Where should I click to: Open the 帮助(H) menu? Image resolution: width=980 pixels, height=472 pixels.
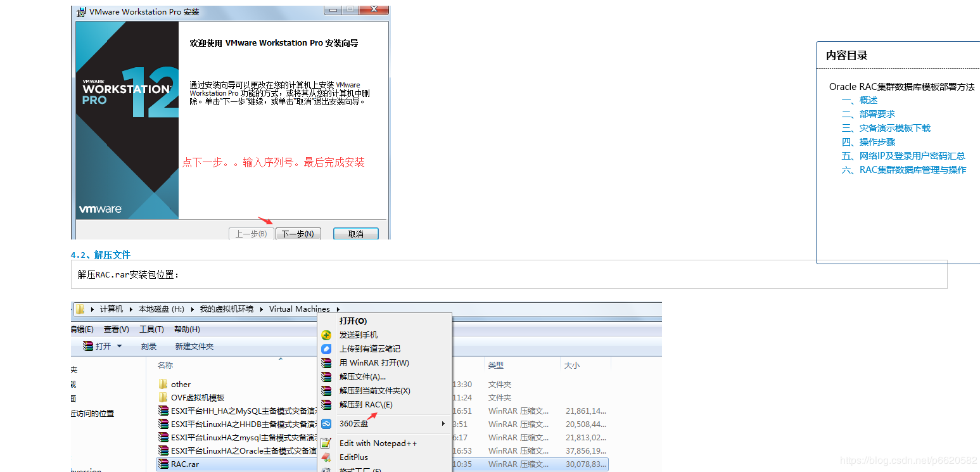187,329
